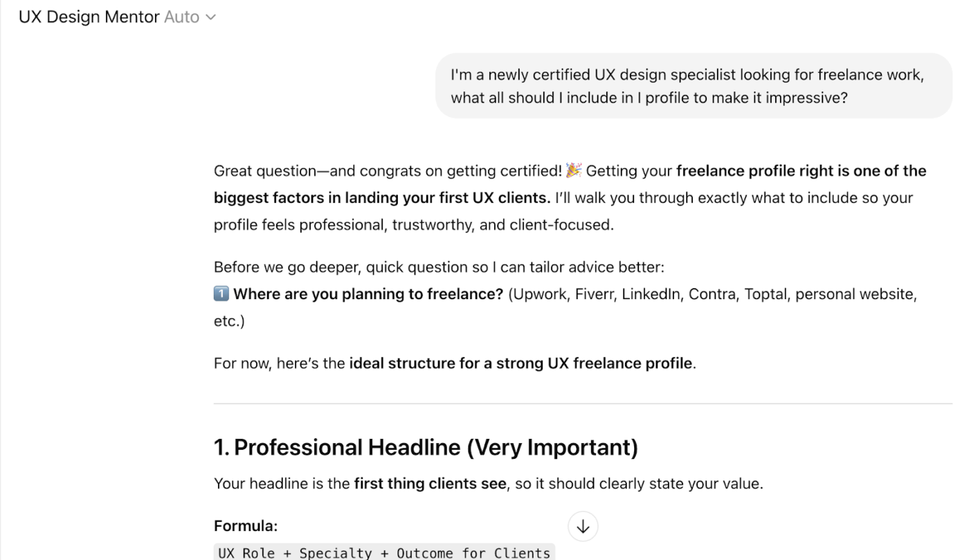This screenshot has height=560, width=969.
Task: Click the 1️⃣ keycap emoji before the question
Action: 220,293
